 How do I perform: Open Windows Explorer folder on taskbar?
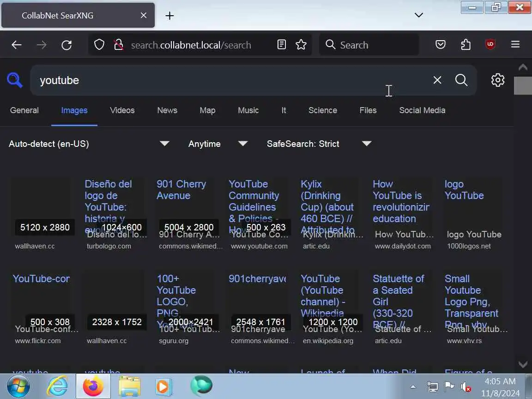[x=129, y=386]
